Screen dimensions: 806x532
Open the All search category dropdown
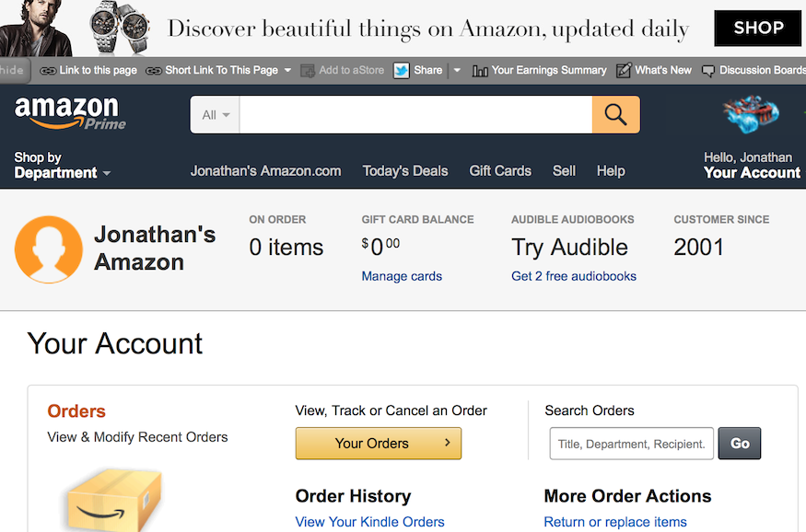click(x=215, y=114)
